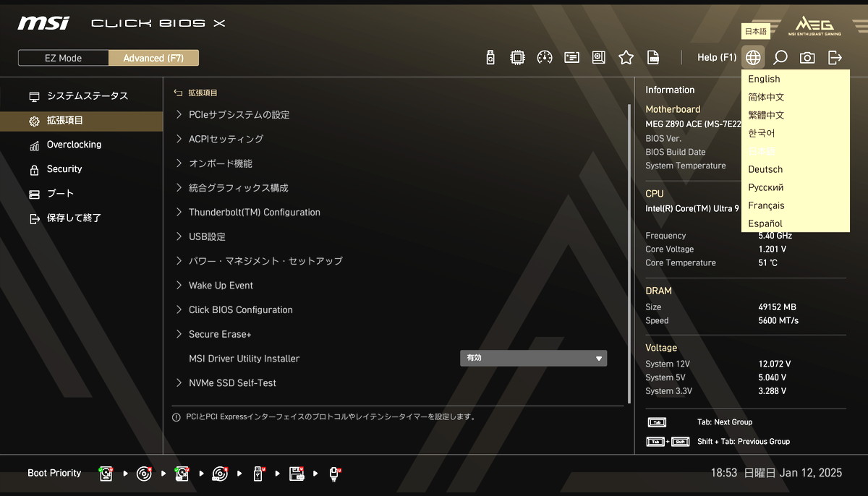Switch to EZ Mode tab
Image resolution: width=868 pixels, height=496 pixels.
tap(64, 58)
